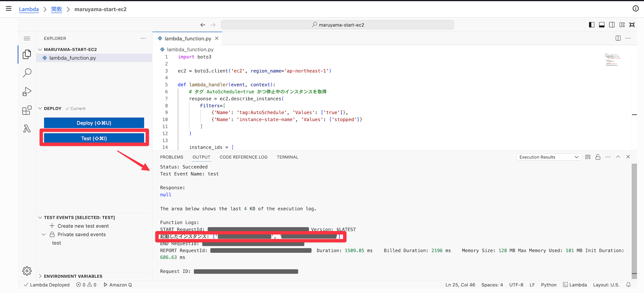Image resolution: width=644 pixels, height=293 pixels.
Task: Toggle output scroll lock icon
Action: click(x=598, y=157)
